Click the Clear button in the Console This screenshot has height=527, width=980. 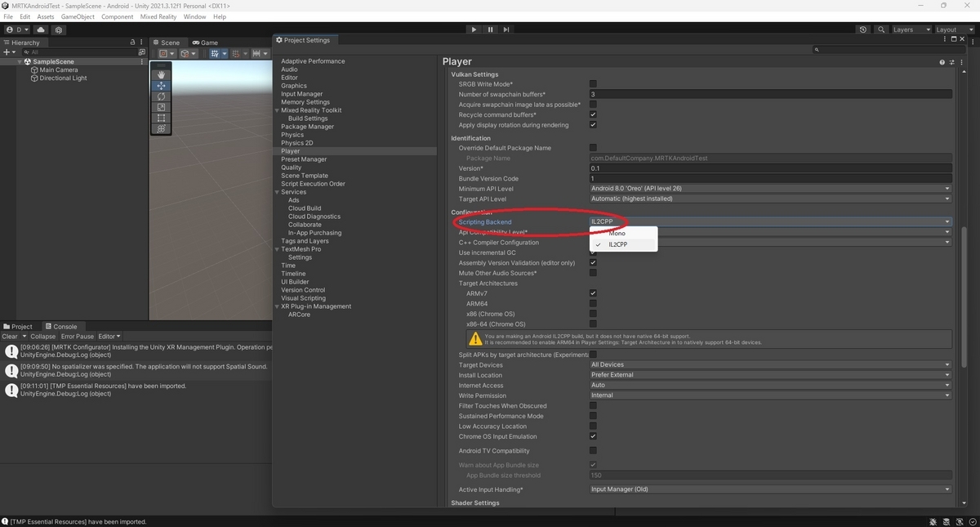(x=11, y=336)
